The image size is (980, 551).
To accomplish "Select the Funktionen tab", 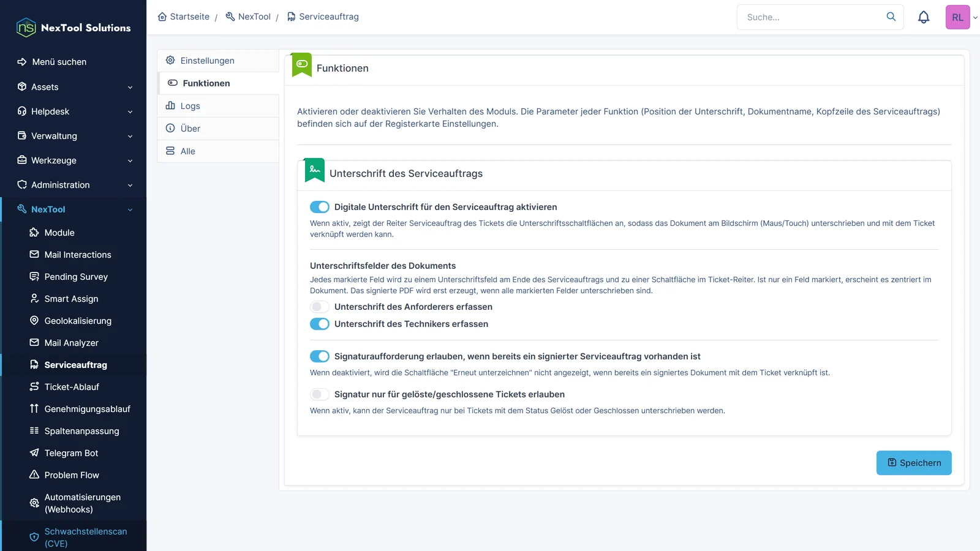I will pyautogui.click(x=218, y=83).
